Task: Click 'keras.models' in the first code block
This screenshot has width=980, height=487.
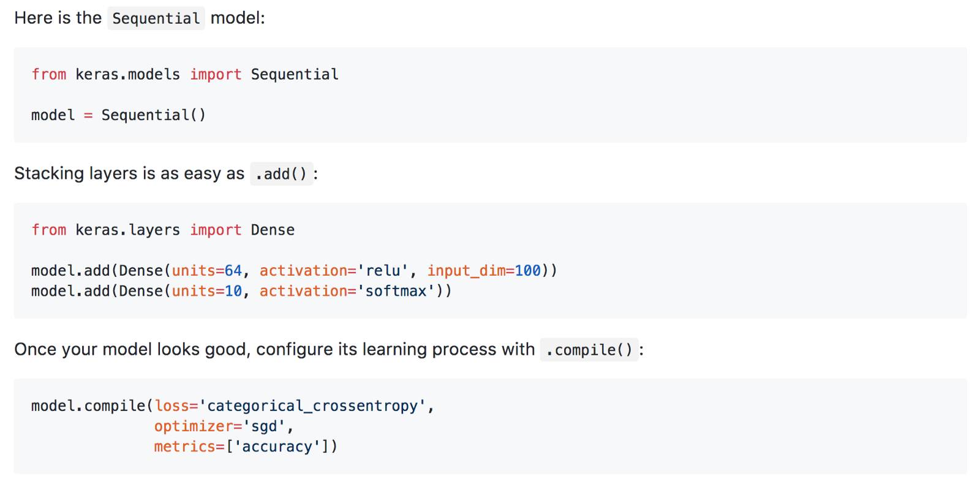Action: tap(127, 75)
